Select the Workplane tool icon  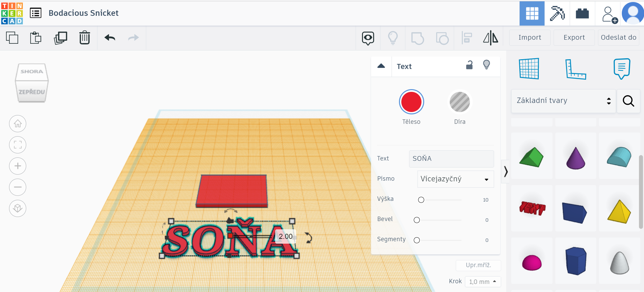coord(529,69)
